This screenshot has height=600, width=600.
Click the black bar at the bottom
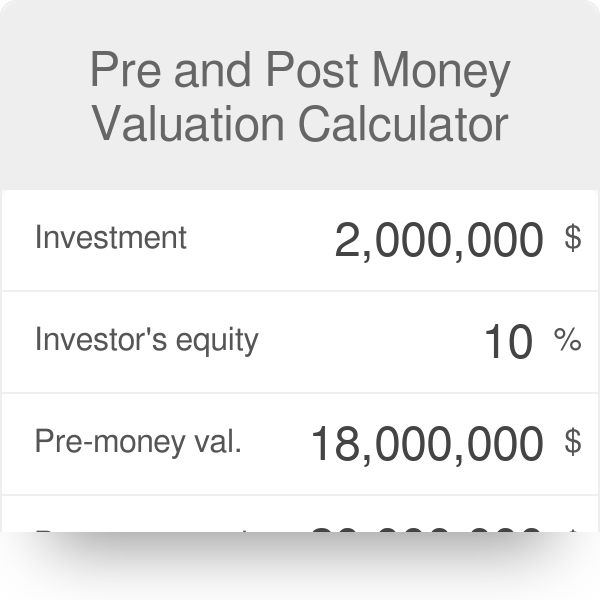[x=300, y=566]
